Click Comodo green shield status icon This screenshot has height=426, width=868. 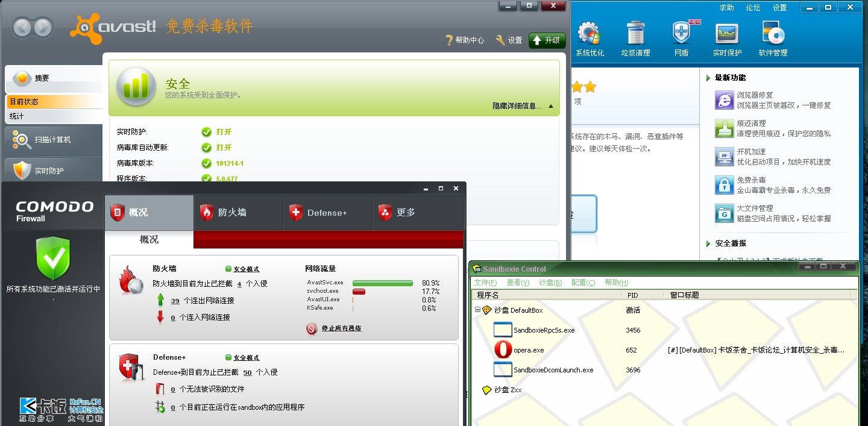tap(53, 258)
